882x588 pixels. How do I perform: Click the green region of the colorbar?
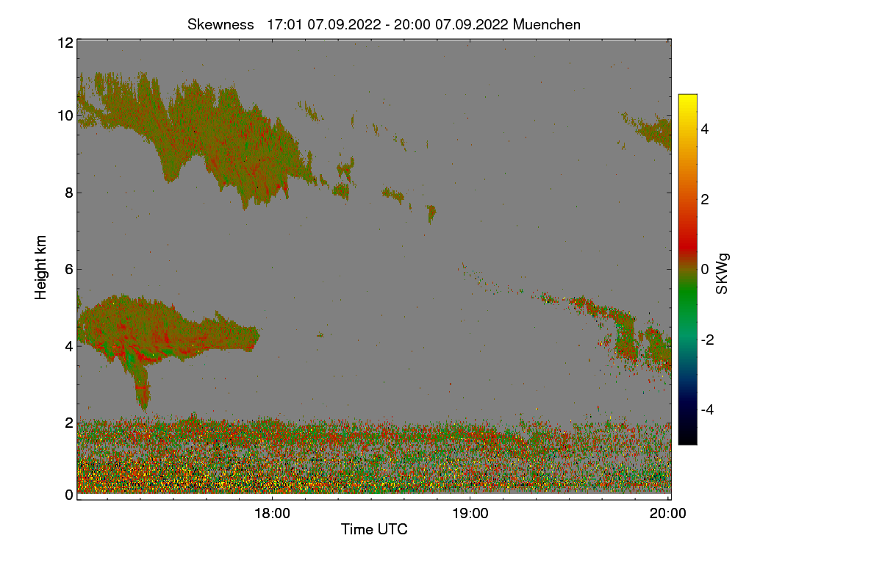pos(687,301)
